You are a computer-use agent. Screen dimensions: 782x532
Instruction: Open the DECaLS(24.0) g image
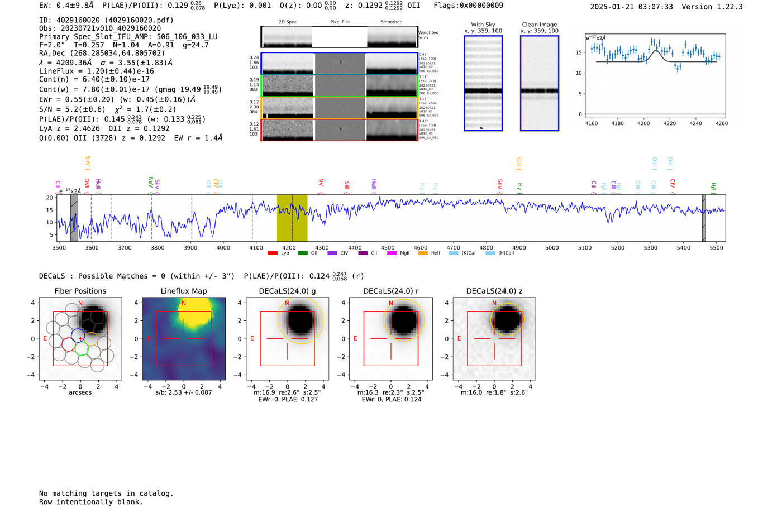point(288,339)
